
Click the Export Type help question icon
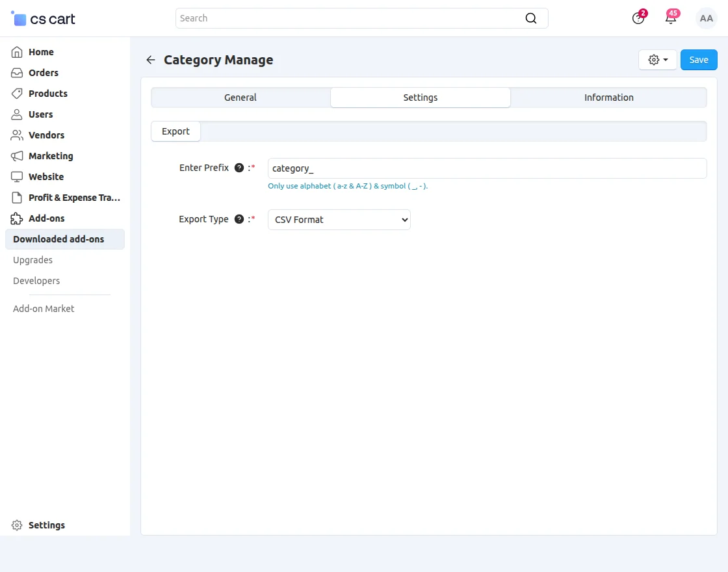pos(239,219)
